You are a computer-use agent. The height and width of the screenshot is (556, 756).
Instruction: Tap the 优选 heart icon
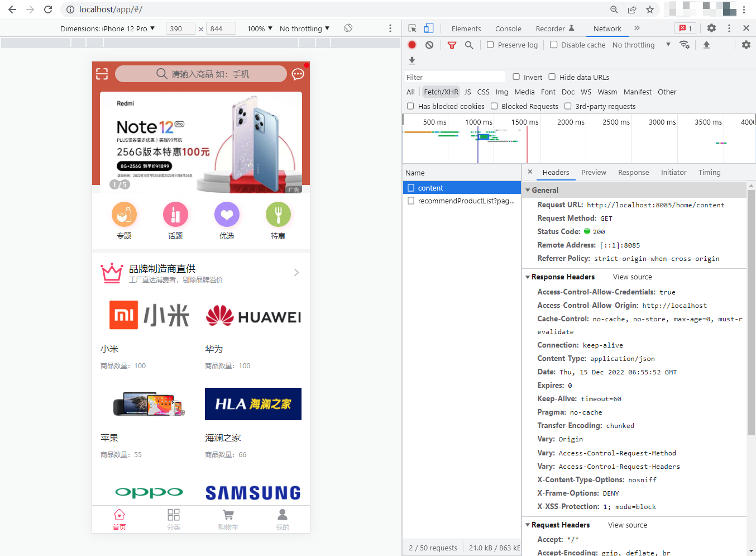227,215
